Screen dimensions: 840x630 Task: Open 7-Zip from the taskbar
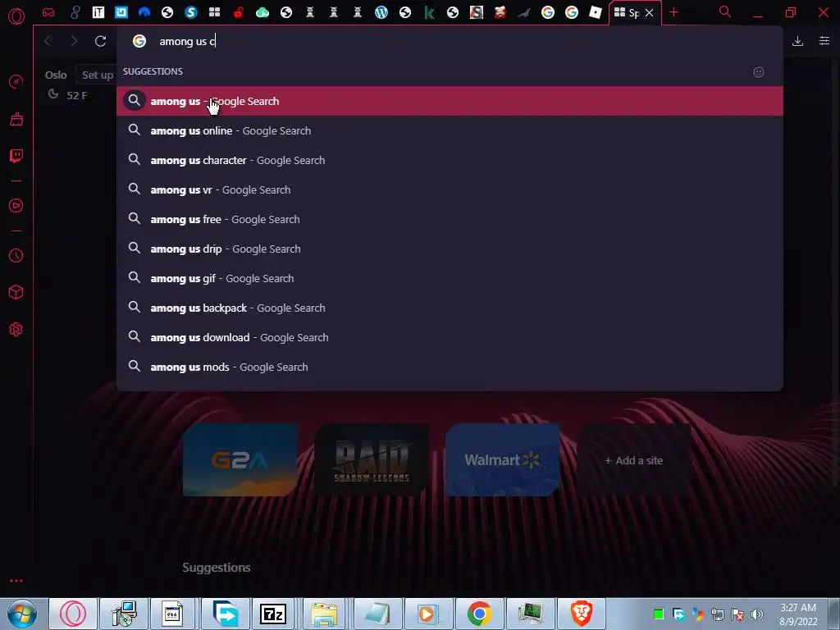click(273, 614)
